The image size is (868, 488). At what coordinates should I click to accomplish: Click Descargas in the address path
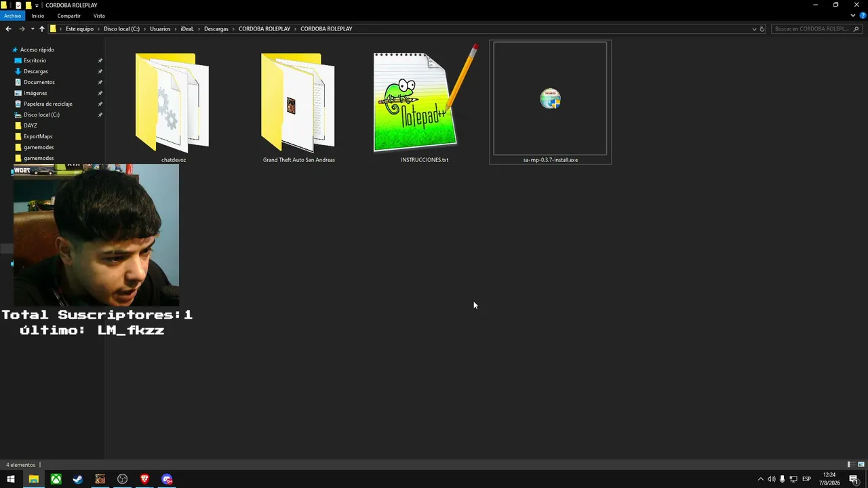216,29
